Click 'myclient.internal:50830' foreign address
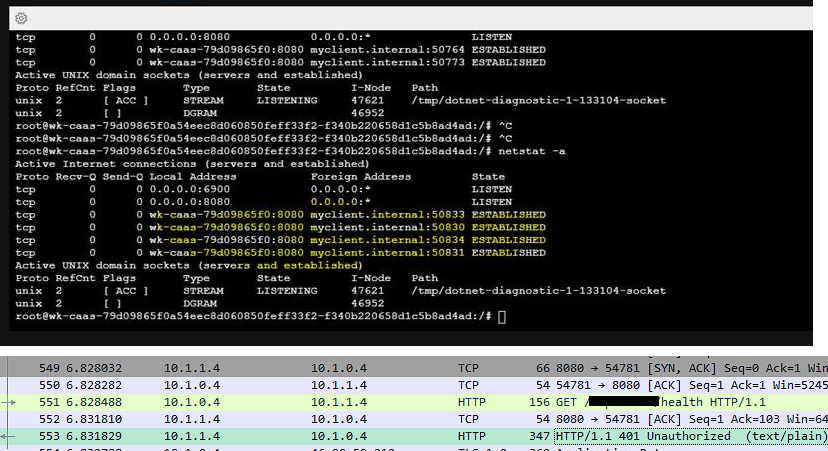828x451 pixels. pos(388,227)
